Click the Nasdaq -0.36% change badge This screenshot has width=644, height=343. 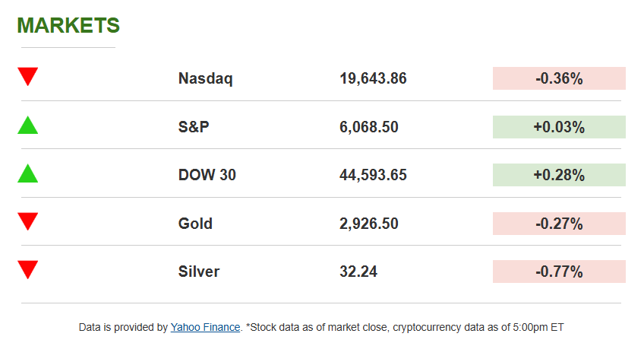[x=559, y=78]
